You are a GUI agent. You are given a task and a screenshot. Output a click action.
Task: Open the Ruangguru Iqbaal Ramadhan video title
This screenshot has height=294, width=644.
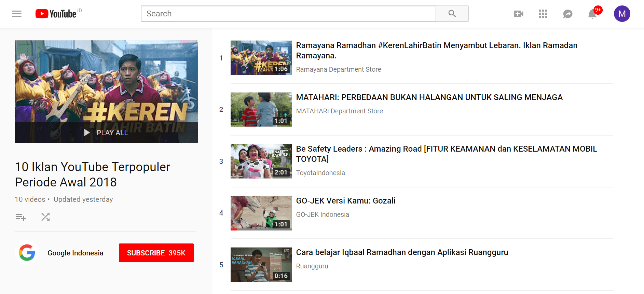[402, 252]
